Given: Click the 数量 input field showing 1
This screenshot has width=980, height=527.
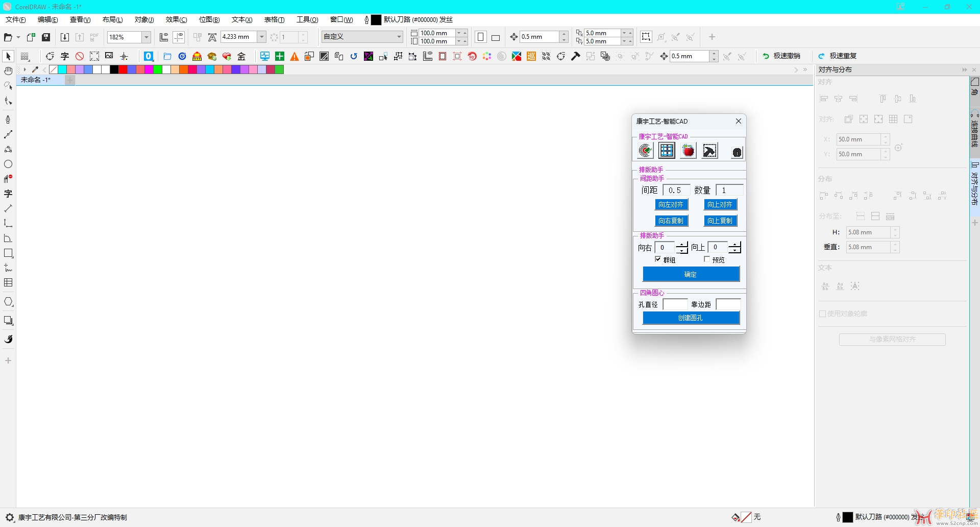Looking at the screenshot, I should (729, 190).
